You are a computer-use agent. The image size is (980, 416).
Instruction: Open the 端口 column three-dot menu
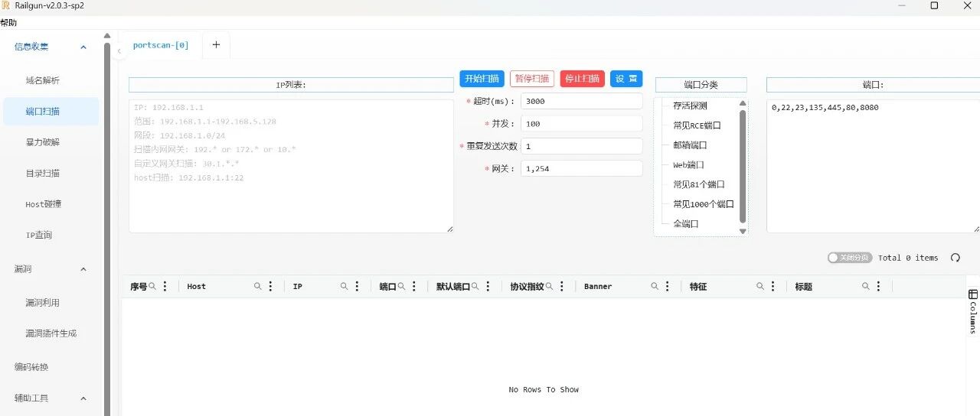[414, 286]
